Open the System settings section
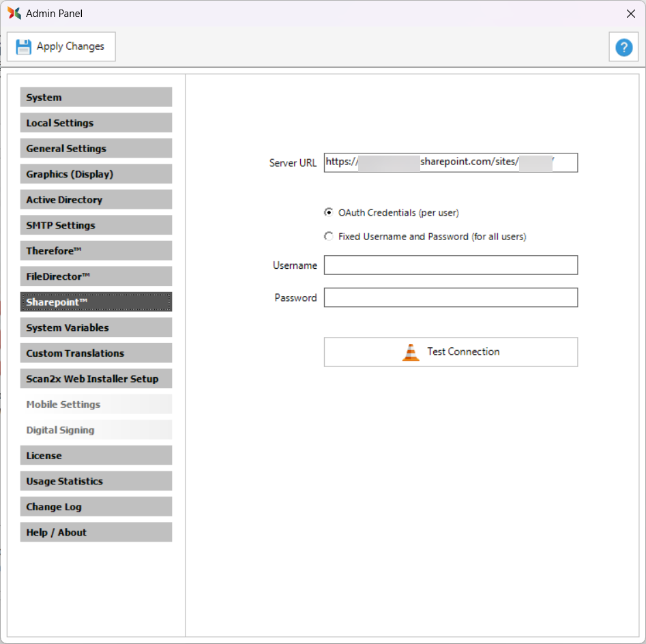646x644 pixels. tap(96, 98)
